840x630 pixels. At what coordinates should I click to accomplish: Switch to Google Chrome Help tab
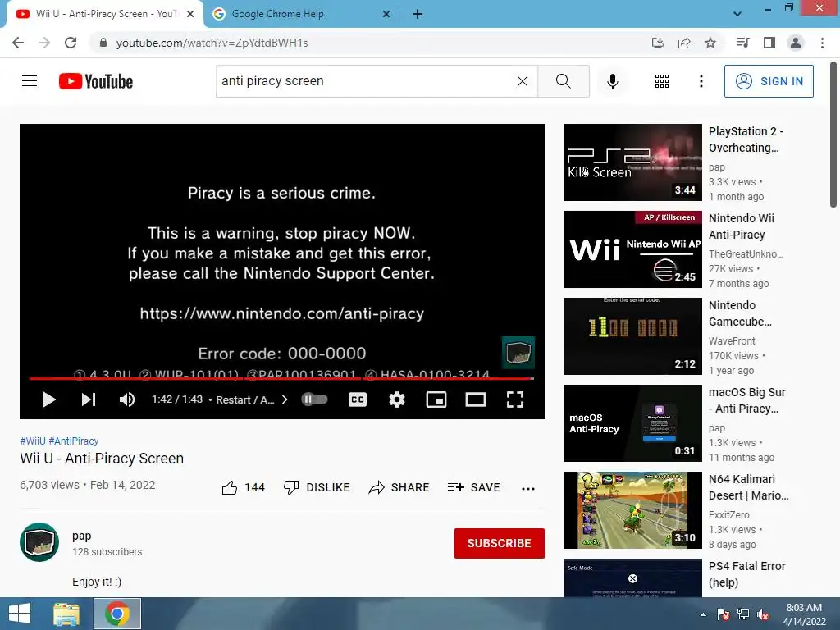pos(300,14)
